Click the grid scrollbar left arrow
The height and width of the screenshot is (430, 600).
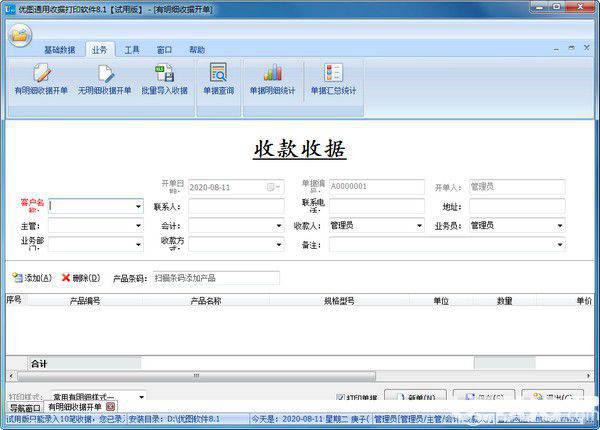pyautogui.click(x=11, y=376)
